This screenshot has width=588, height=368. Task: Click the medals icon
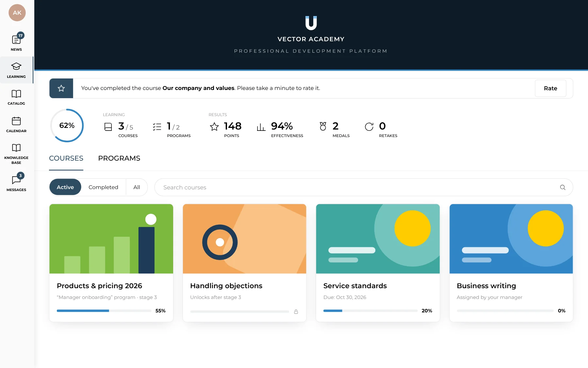click(x=323, y=126)
